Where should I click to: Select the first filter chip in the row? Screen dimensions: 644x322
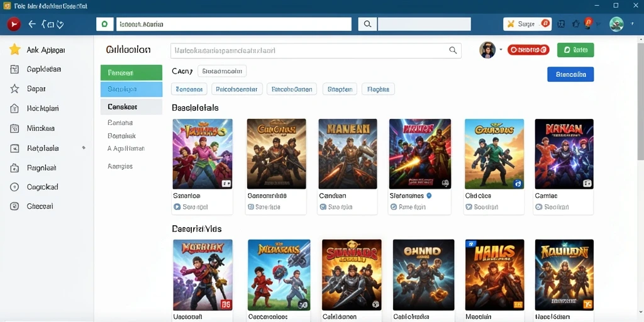point(189,89)
